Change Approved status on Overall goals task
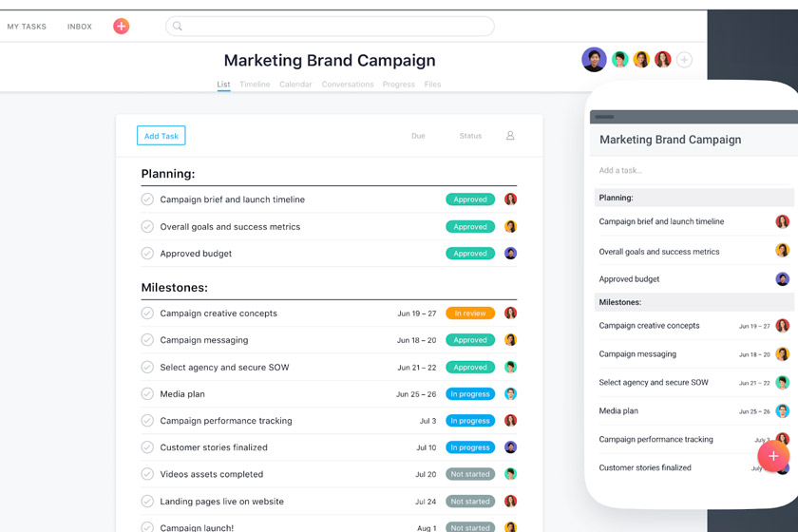The height and width of the screenshot is (532, 798). [x=470, y=227]
